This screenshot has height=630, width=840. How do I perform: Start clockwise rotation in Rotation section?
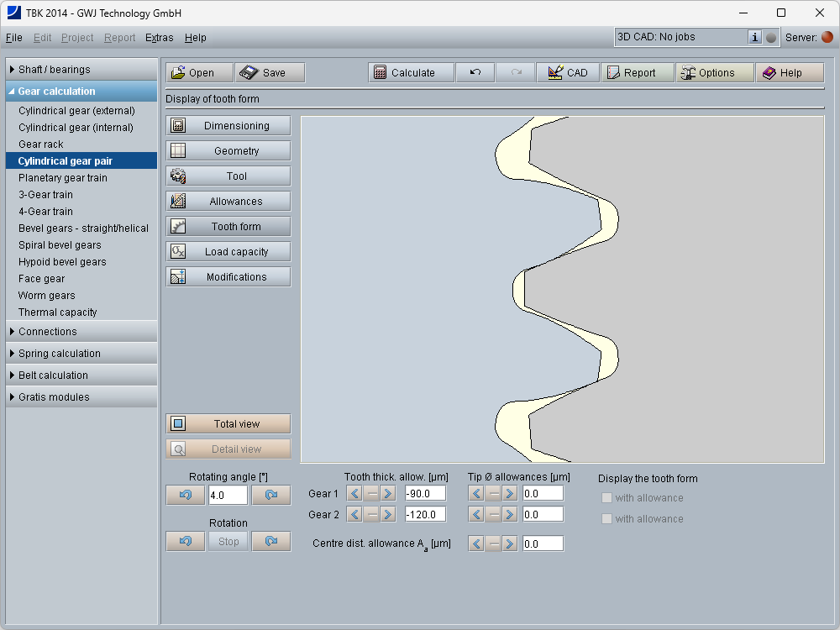point(270,542)
